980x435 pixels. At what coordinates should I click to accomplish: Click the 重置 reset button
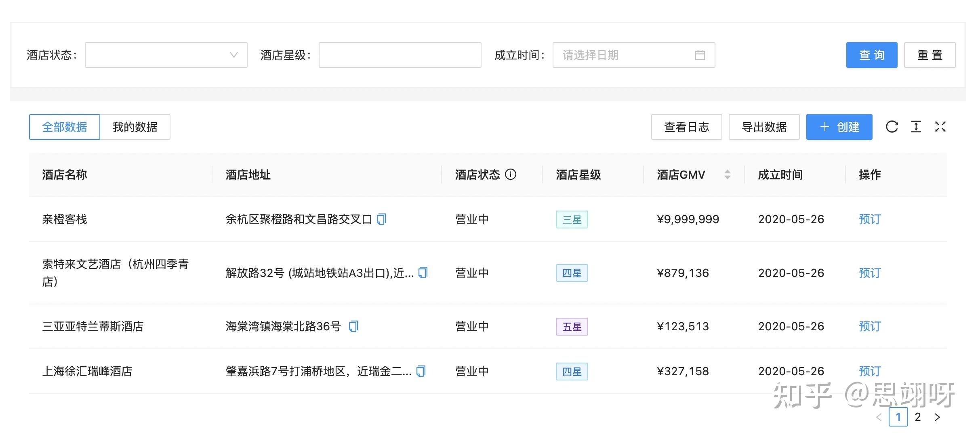(x=930, y=55)
